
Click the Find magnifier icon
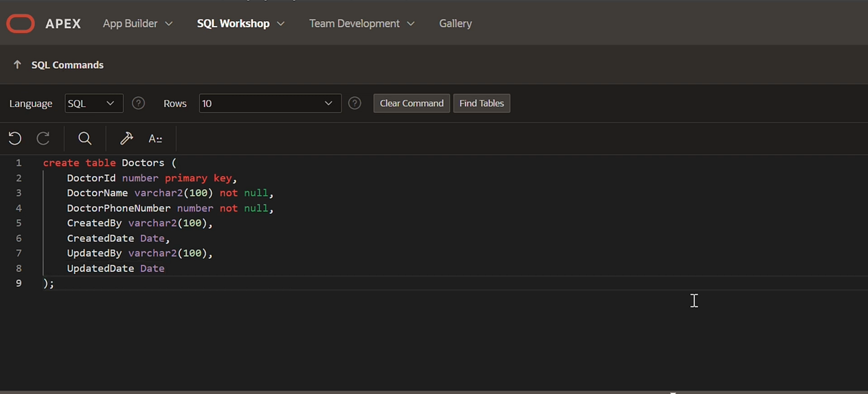pos(85,138)
